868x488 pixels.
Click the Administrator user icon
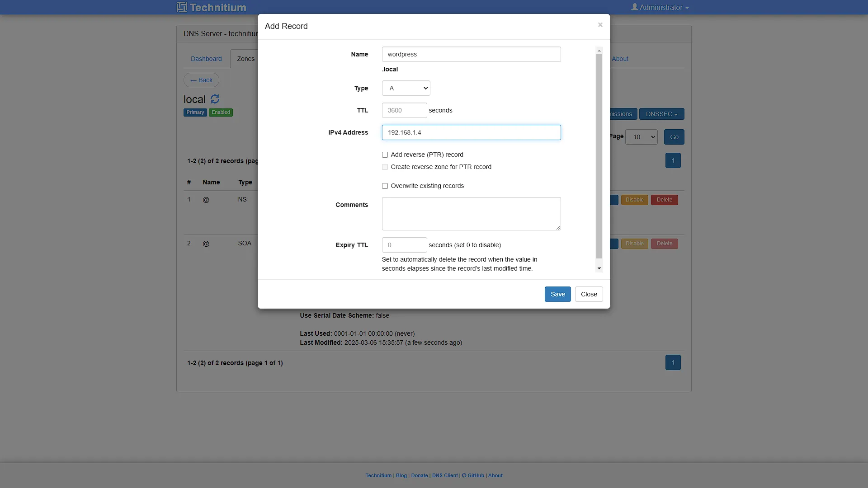pyautogui.click(x=635, y=7)
